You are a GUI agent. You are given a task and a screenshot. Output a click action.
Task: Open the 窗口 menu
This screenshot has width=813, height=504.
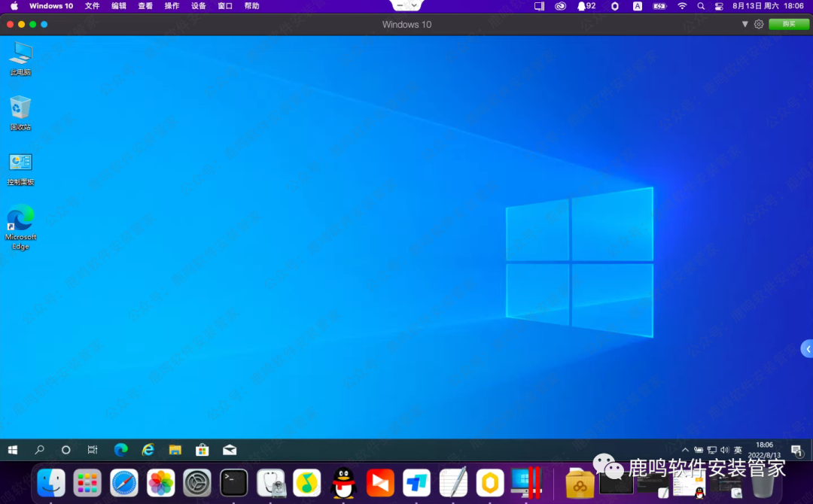click(225, 6)
